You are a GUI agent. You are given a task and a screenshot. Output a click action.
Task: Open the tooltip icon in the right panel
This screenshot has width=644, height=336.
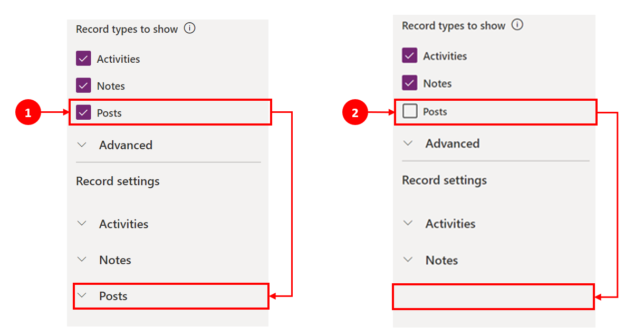pyautogui.click(x=517, y=25)
